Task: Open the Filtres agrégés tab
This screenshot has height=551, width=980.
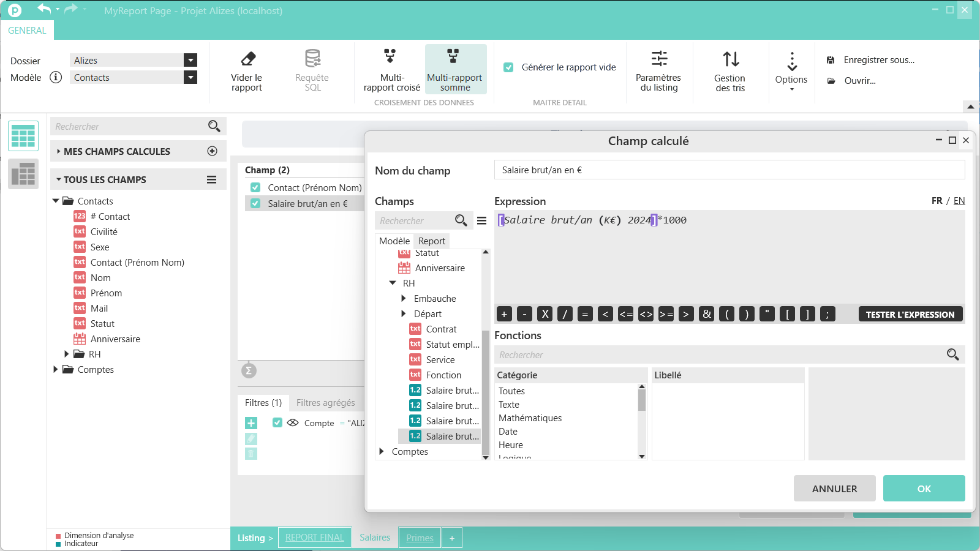Action: [325, 402]
